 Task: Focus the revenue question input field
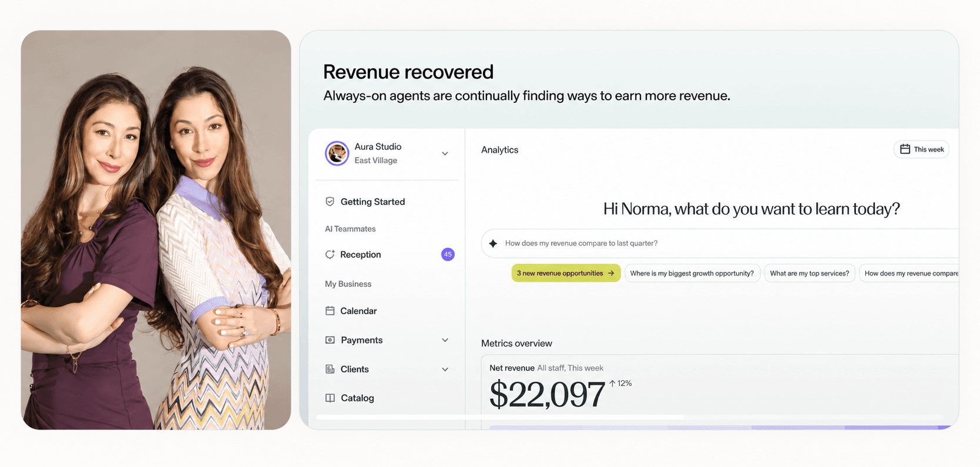720,243
